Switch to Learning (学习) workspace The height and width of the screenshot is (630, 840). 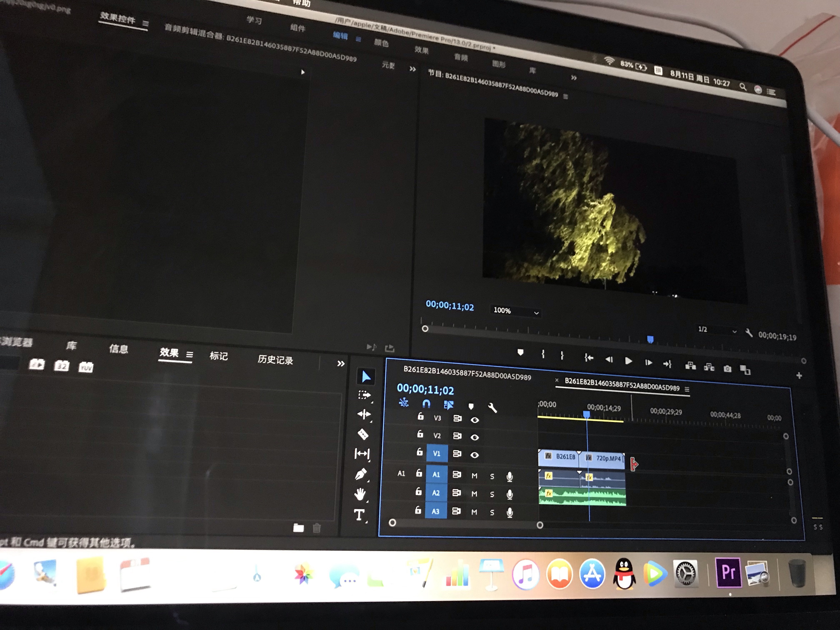(x=254, y=20)
